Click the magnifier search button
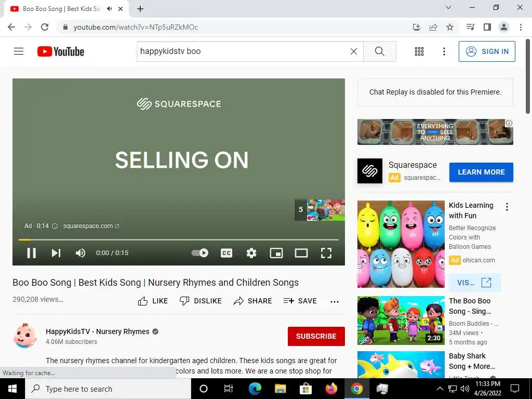This screenshot has width=532, height=399. tap(380, 51)
